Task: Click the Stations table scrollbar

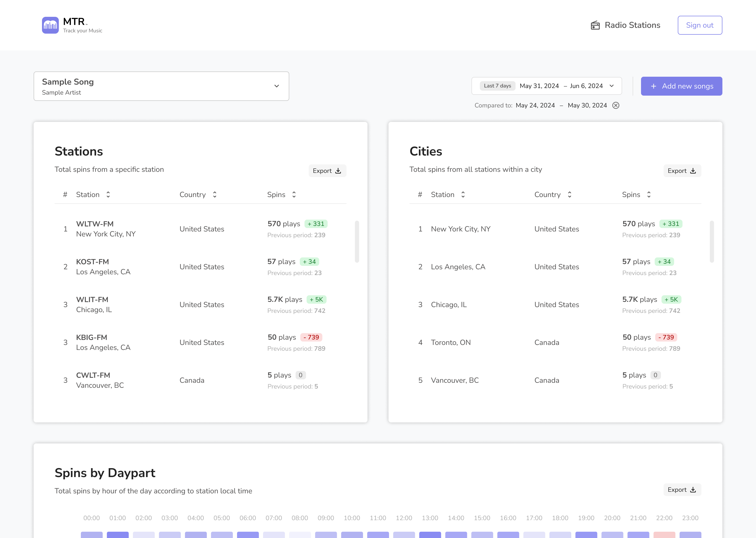Action: pyautogui.click(x=357, y=241)
